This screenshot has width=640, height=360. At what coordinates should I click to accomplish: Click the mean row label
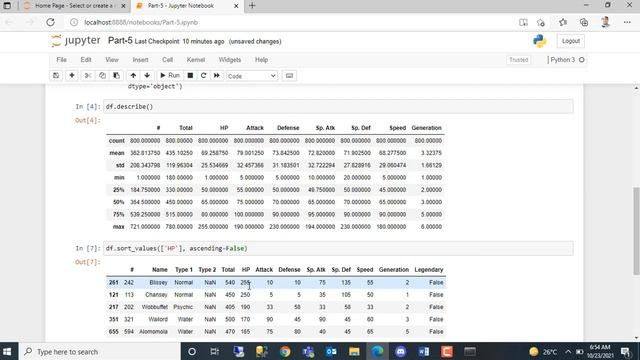pos(117,153)
